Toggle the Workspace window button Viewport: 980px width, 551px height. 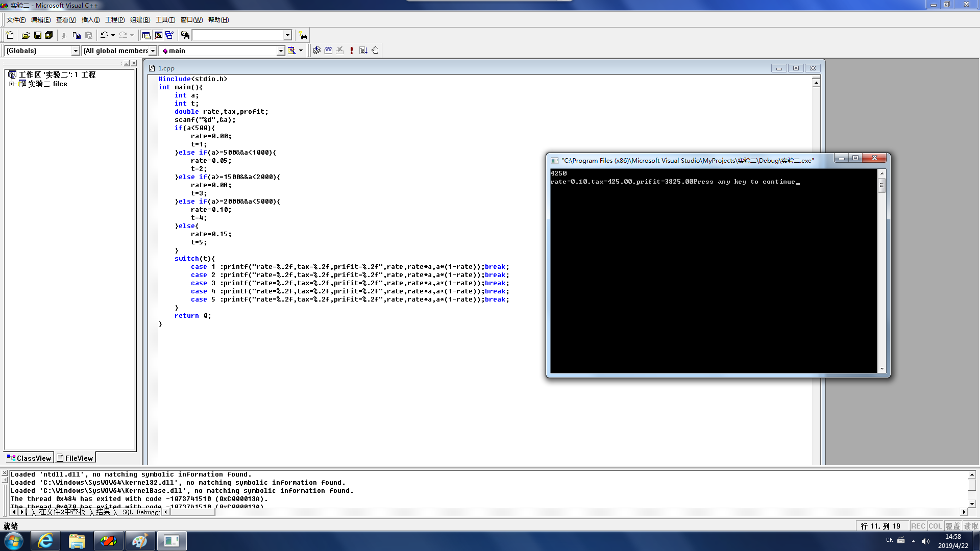point(146,35)
